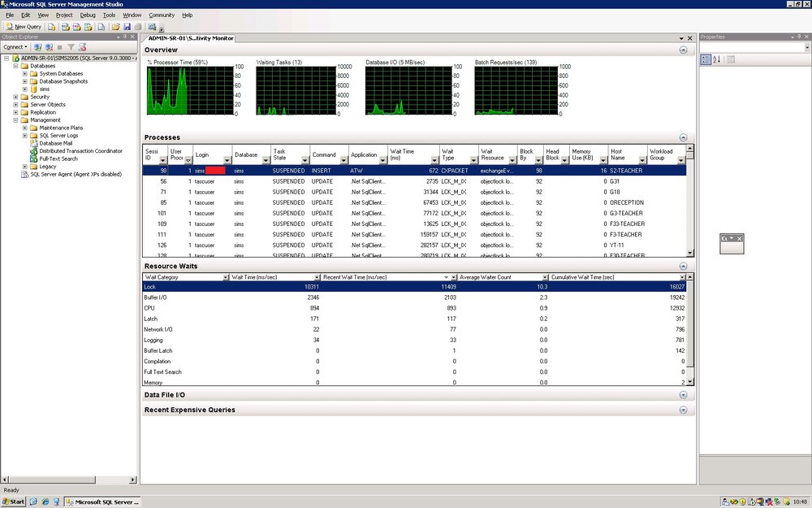Click the Processes list scroll-down arrow
The image size is (812, 508).
tap(689, 253)
